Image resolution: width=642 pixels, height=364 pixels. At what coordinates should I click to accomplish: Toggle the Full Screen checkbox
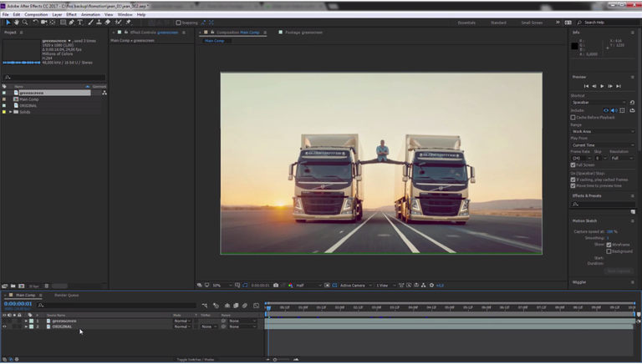click(573, 165)
